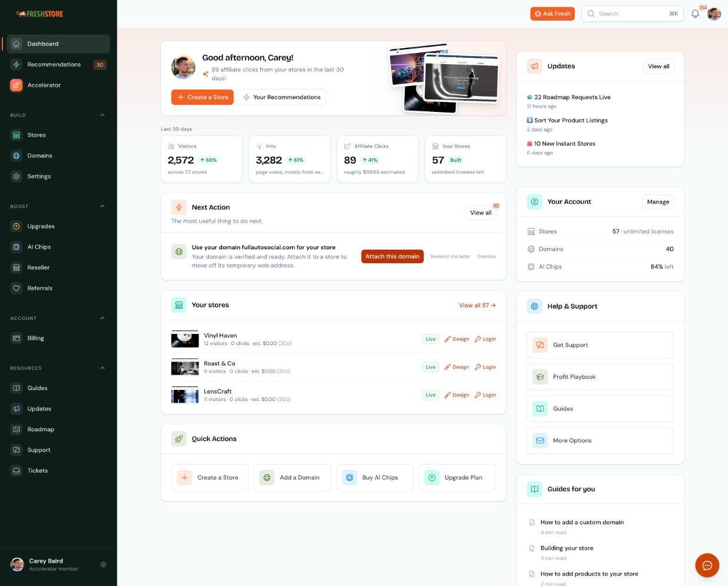
Task: Click View all in Updates card
Action: [x=658, y=67]
